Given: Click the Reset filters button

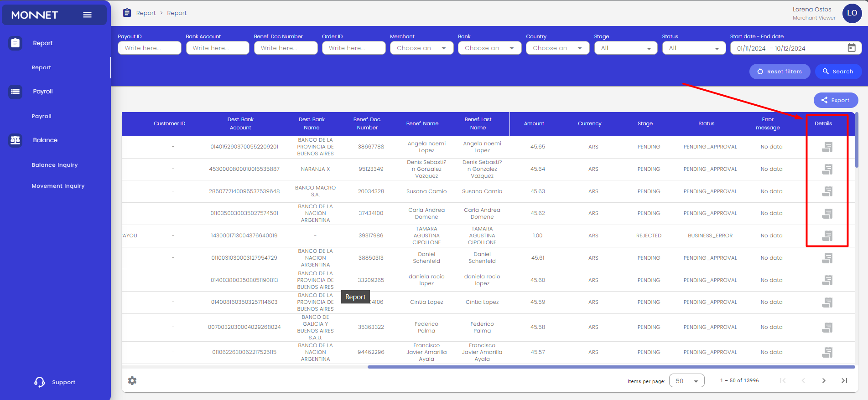Looking at the screenshot, I should click(x=780, y=72).
